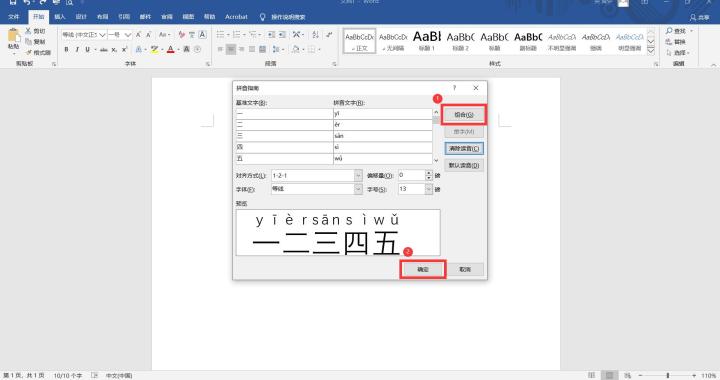Confirm with the 确定 button

pyautogui.click(x=422, y=269)
